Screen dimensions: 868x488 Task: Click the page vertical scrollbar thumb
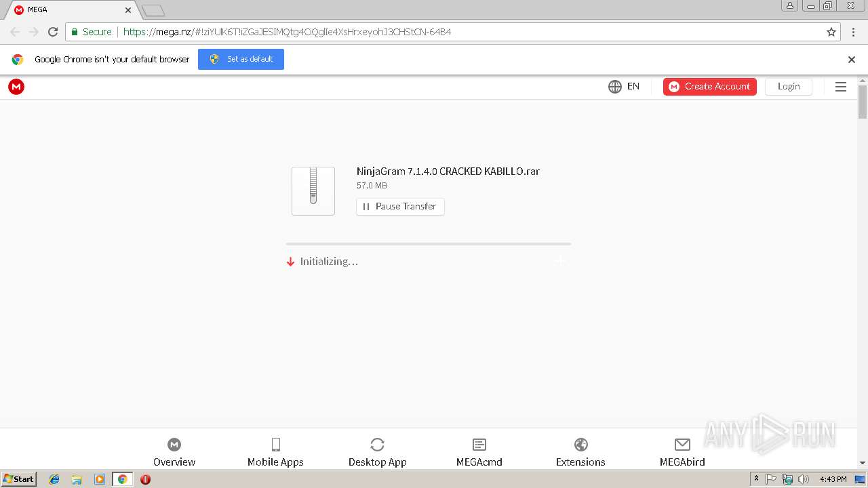(863, 102)
